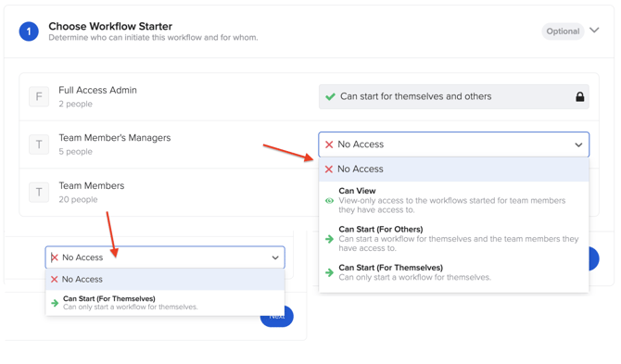Click the green arrow beside Managers' Can Start (For Themselves)

coord(329,272)
